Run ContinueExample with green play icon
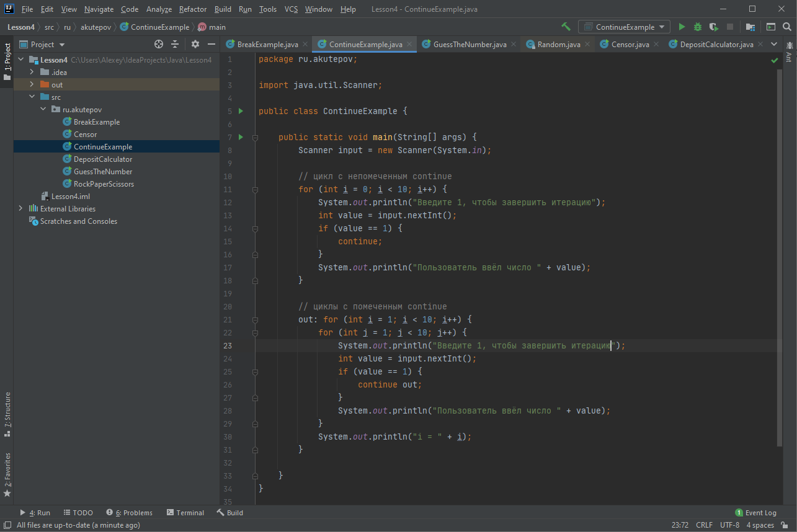The width and height of the screenshot is (797, 532). tap(682, 27)
